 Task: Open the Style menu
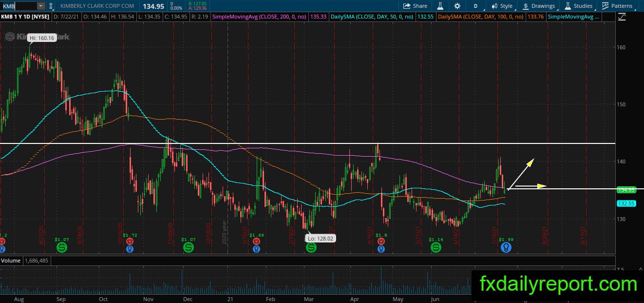(x=502, y=6)
